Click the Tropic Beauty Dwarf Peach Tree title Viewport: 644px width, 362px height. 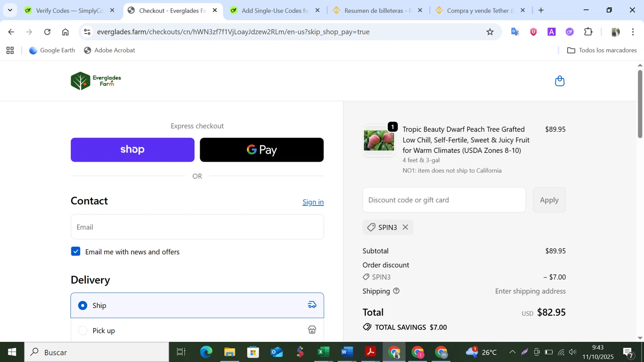click(x=466, y=140)
